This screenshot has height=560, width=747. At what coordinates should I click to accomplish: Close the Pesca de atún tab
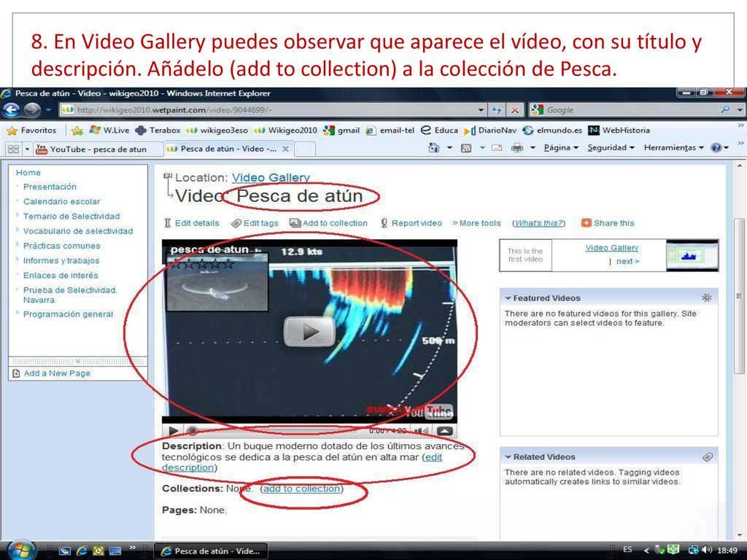(285, 149)
